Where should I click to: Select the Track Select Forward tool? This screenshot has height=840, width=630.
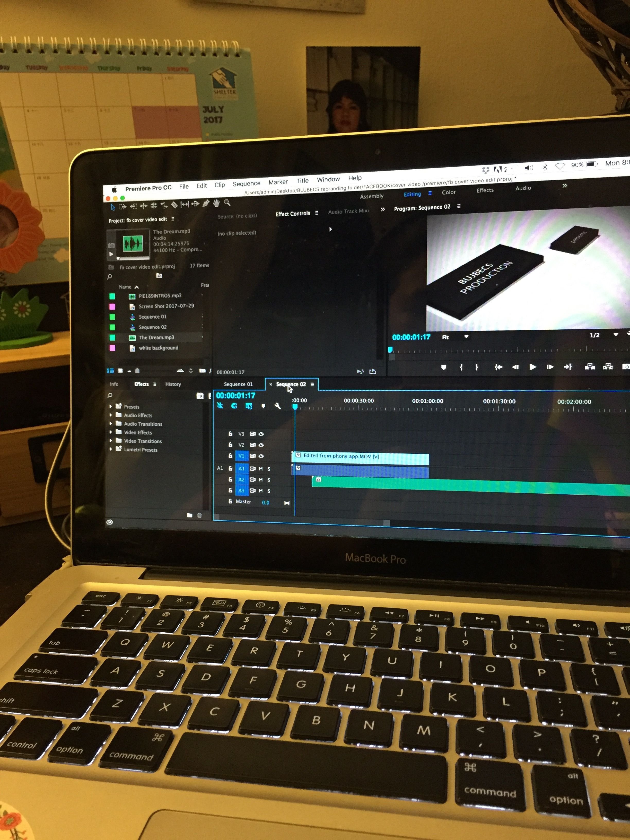tap(123, 207)
